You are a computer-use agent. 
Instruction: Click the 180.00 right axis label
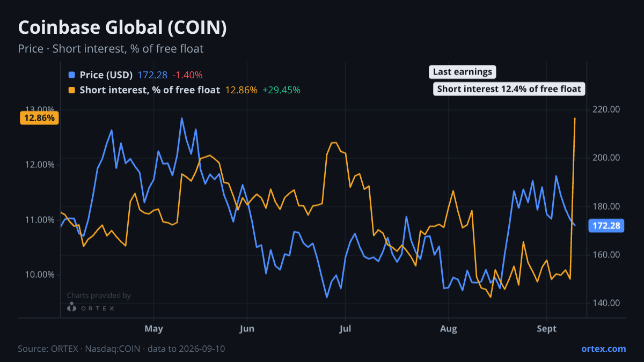pos(608,206)
